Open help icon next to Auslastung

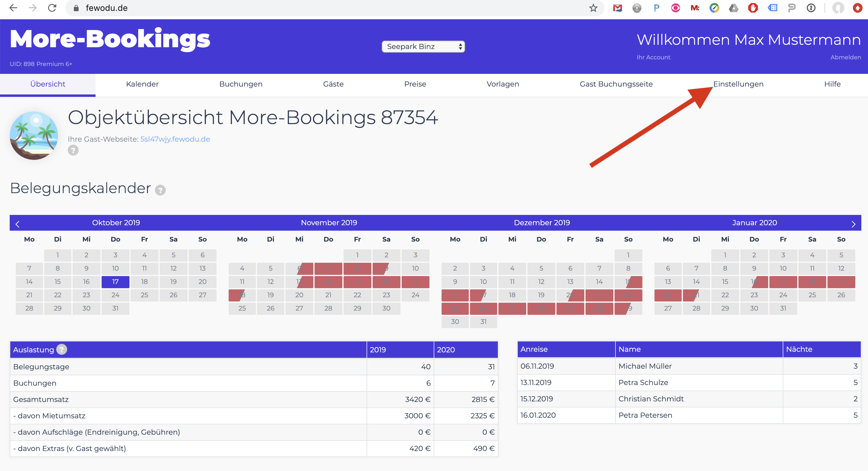click(x=61, y=349)
